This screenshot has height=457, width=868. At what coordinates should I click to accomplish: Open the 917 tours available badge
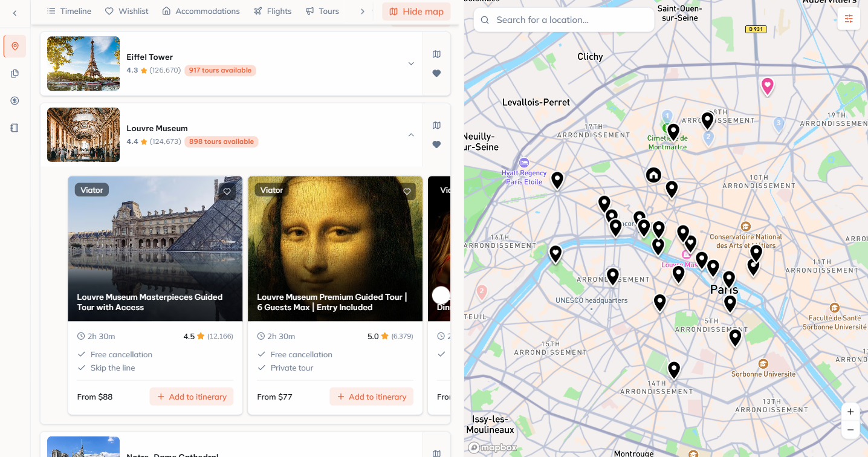(220, 70)
